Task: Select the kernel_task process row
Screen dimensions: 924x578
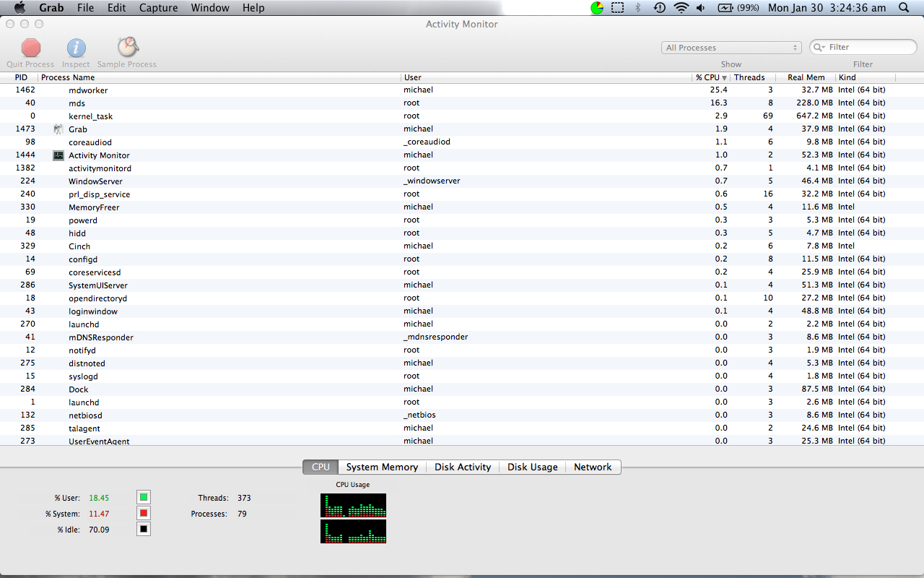Action: coord(462,116)
